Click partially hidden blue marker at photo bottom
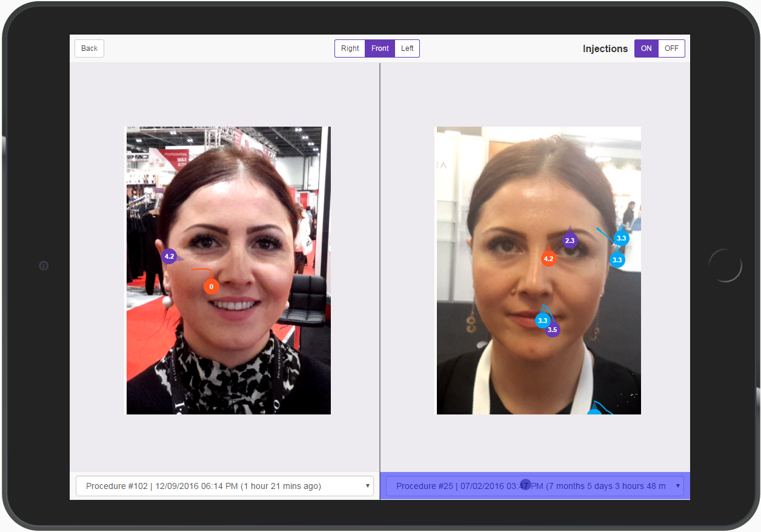Viewport: 761px width, 532px height. click(594, 412)
